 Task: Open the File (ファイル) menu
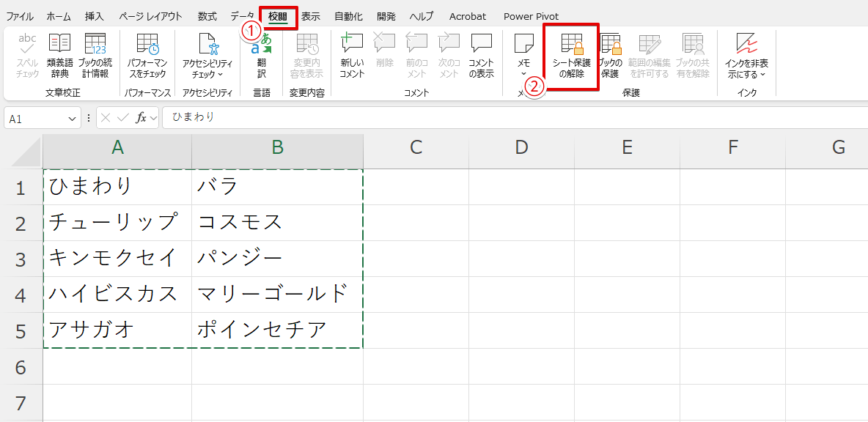(19, 16)
